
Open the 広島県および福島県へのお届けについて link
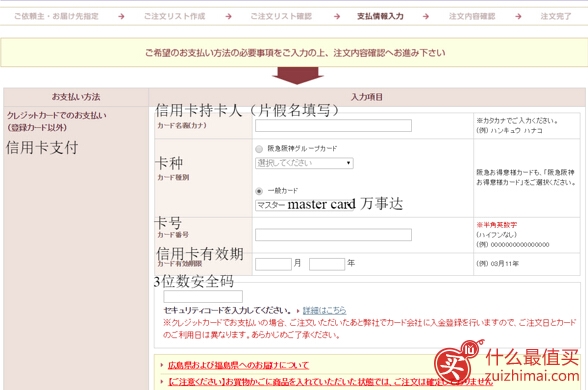[x=238, y=365]
